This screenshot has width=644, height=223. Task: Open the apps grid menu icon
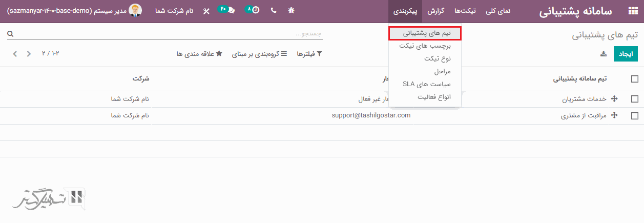633,11
